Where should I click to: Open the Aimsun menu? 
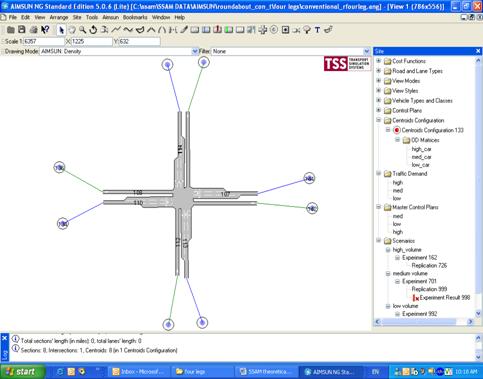coord(110,17)
